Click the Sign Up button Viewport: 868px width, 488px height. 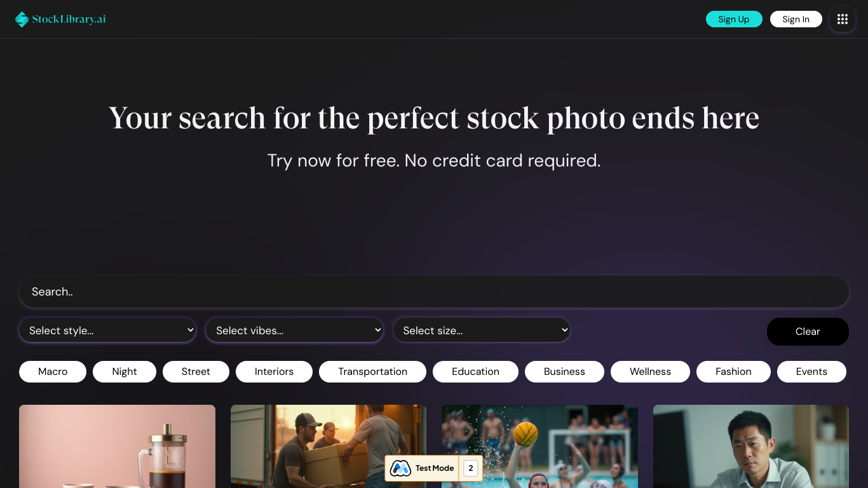tap(734, 19)
